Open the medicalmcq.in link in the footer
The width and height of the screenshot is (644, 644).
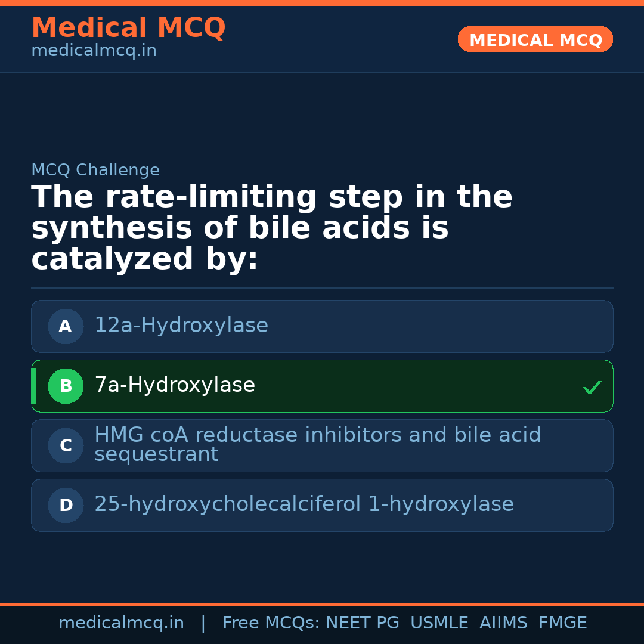point(121,623)
